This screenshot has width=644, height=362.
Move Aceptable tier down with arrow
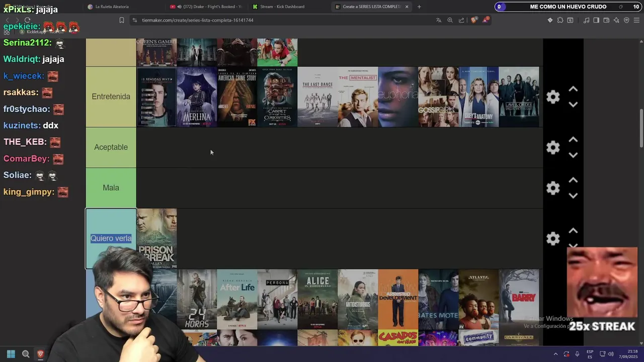coord(573,155)
